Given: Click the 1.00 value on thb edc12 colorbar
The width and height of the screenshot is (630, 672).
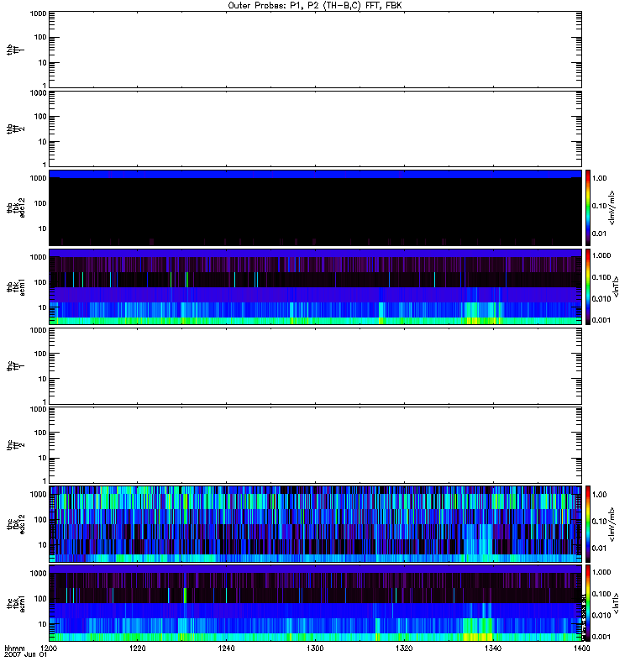Looking at the screenshot, I should pyautogui.click(x=599, y=178).
